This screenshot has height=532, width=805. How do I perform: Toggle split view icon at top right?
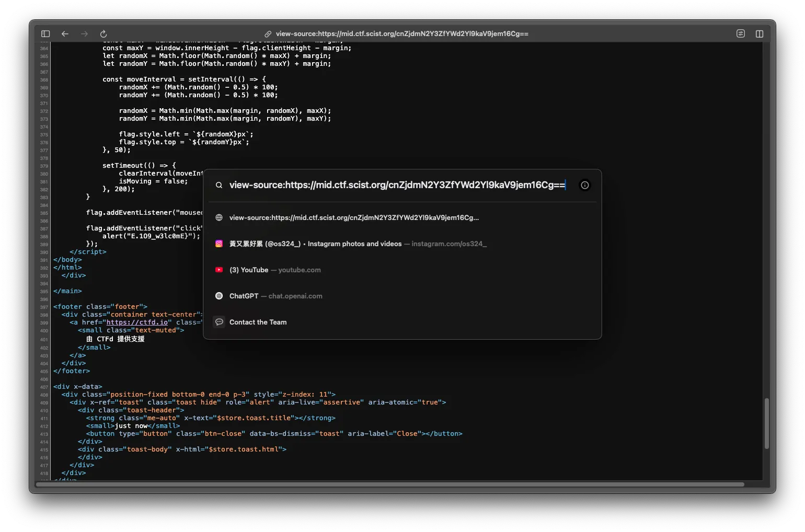[759, 34]
